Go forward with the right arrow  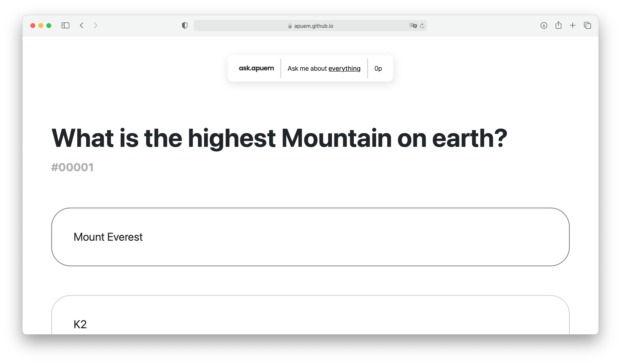96,25
